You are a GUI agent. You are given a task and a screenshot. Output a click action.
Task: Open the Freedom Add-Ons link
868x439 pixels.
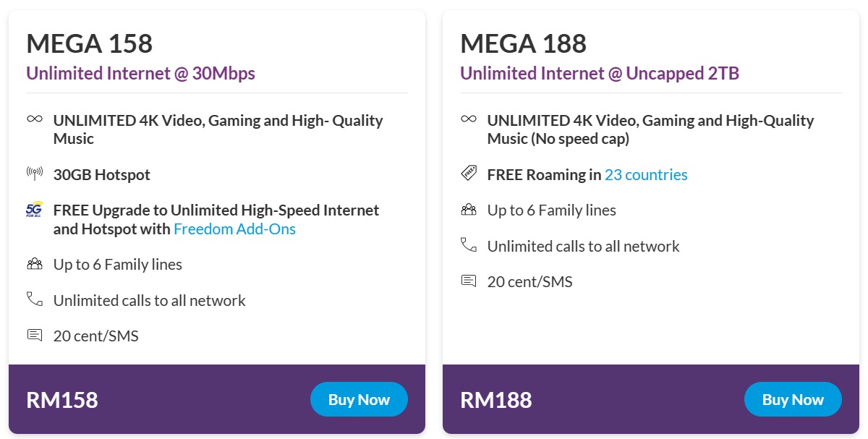tap(234, 229)
